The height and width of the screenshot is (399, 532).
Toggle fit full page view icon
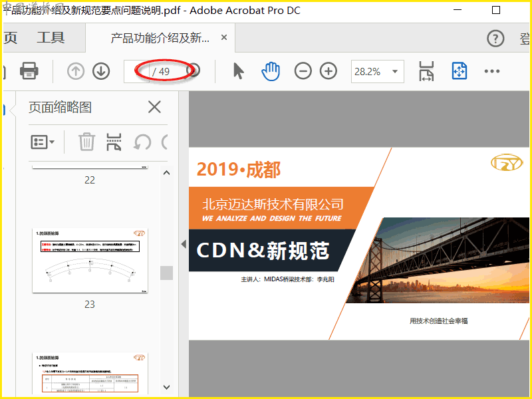460,71
